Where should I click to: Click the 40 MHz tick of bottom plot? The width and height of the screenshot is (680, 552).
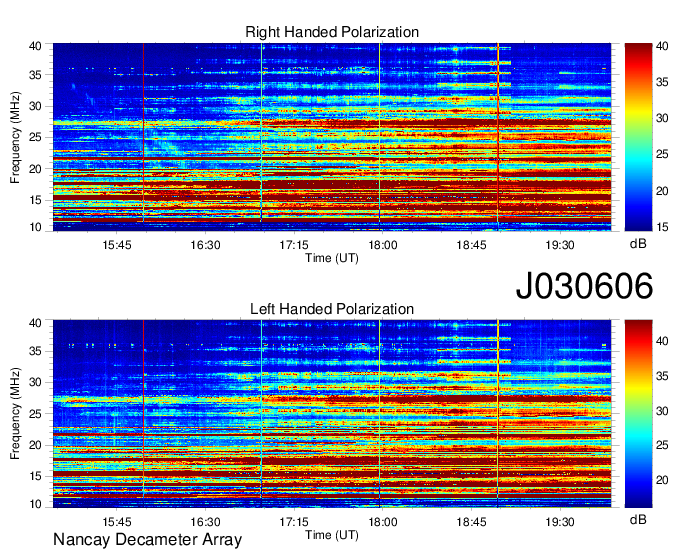(x=35, y=323)
